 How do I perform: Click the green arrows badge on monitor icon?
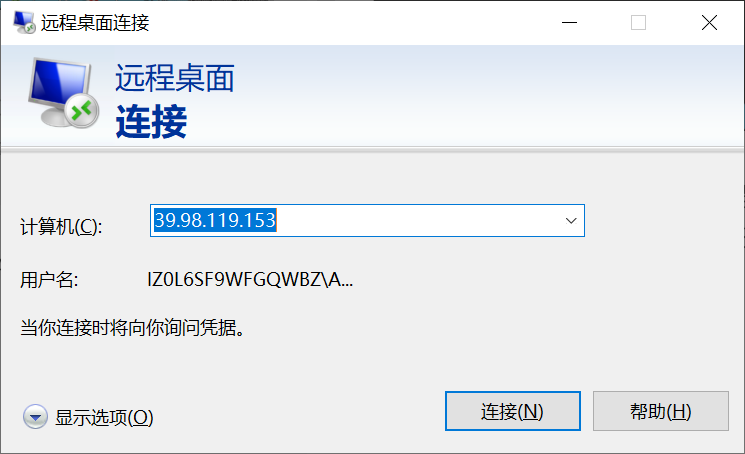[x=82, y=111]
